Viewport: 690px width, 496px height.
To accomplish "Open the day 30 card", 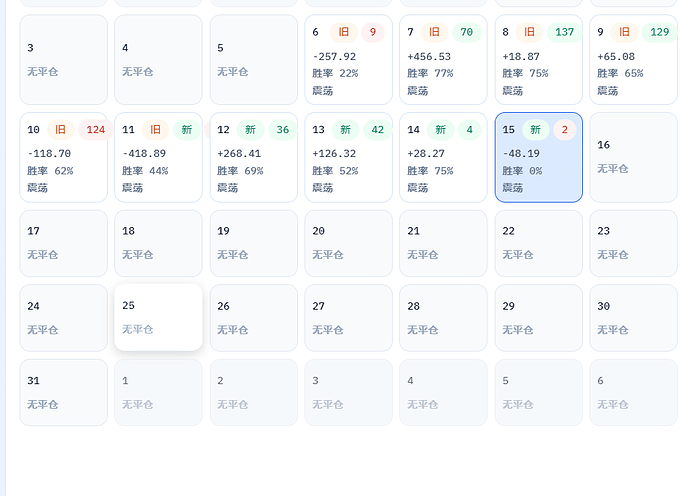I will 633,318.
